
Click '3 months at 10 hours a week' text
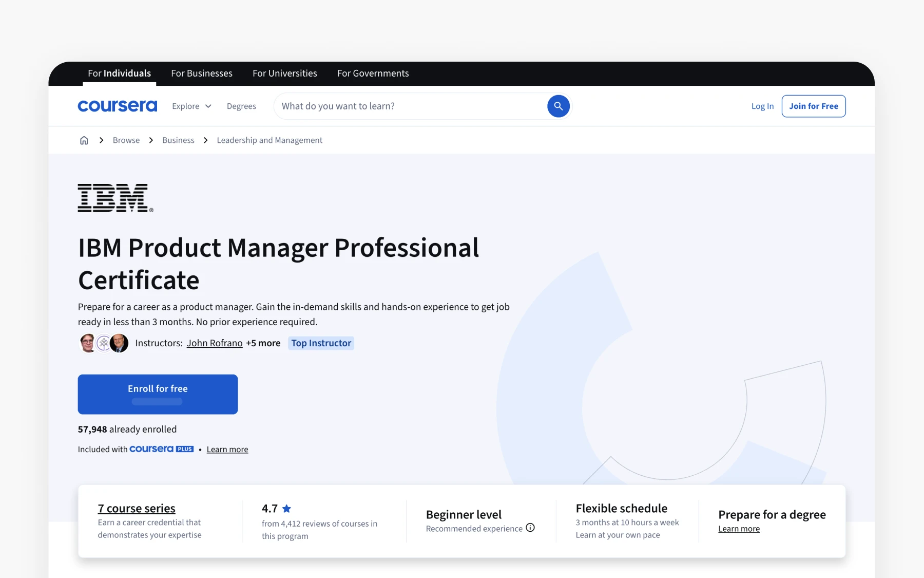627,522
